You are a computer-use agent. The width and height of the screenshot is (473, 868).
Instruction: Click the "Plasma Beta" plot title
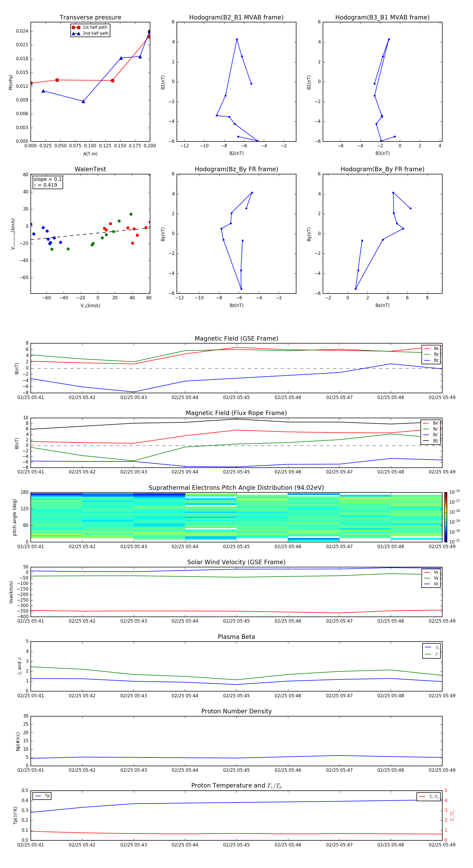(236, 637)
